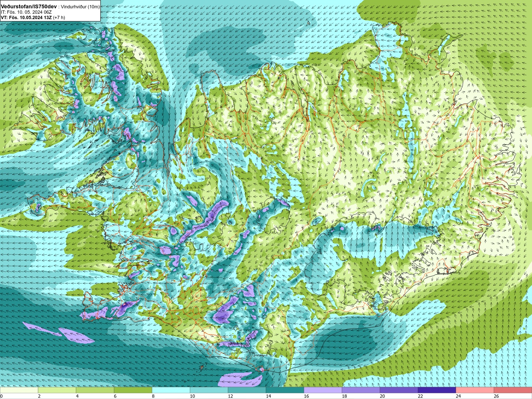Click the "Vindurhviður (10m)" parameter label
Image resolution: width=532 pixels, height=399 pixels.
pyautogui.click(x=80, y=7)
